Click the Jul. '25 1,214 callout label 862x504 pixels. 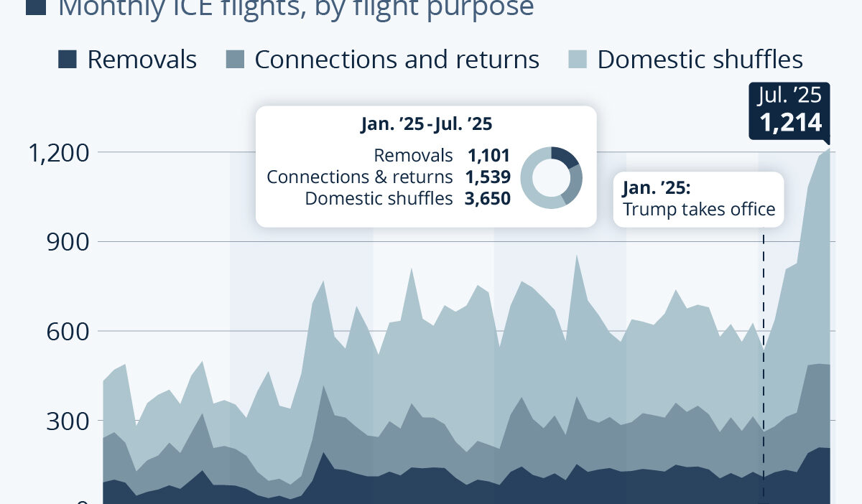coord(789,110)
